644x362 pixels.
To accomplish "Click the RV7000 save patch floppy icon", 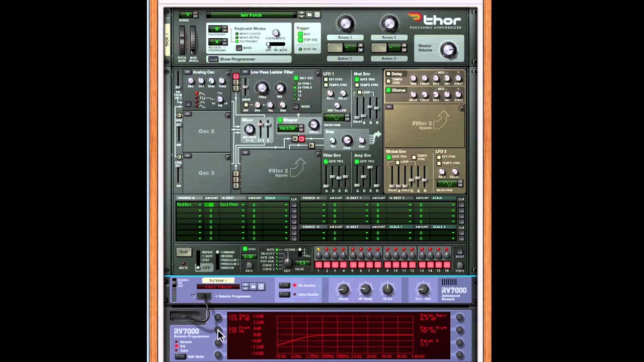I will [x=261, y=287].
